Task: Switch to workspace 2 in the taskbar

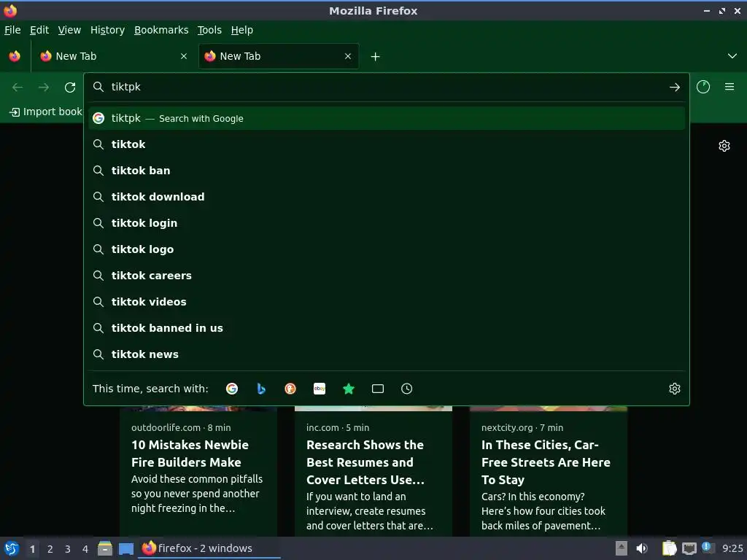Action: (50, 549)
